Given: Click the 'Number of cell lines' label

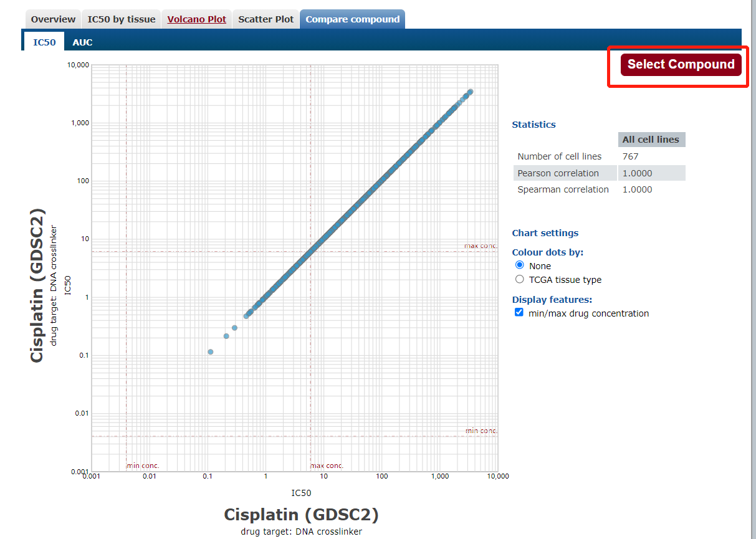Looking at the screenshot, I should pos(560,156).
